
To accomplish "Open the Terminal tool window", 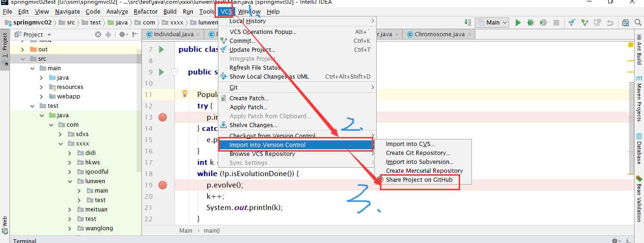I will [x=25, y=241].
